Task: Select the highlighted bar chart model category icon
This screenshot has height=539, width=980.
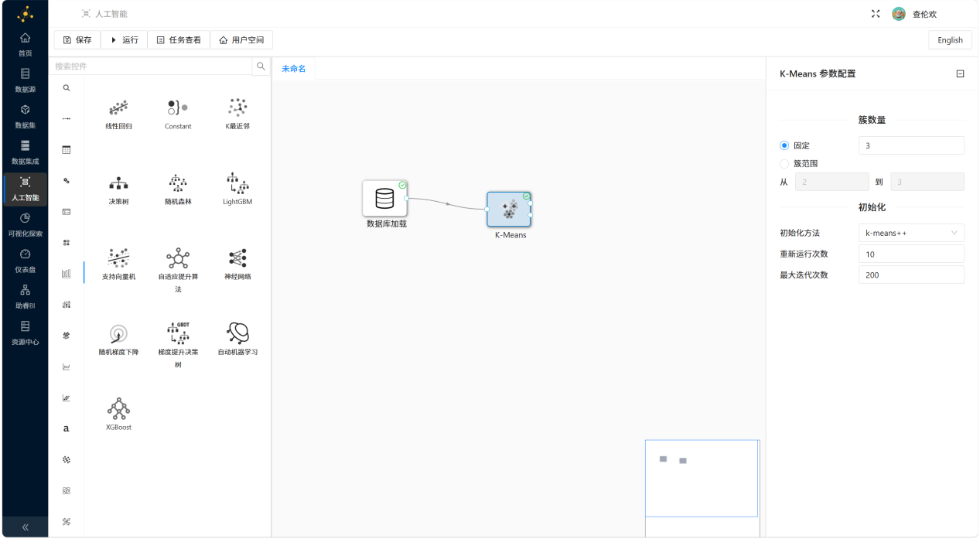Action: 67,274
